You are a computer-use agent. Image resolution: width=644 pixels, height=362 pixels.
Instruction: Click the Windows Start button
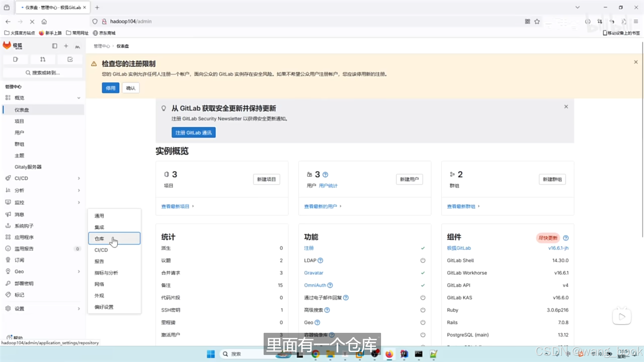point(211,354)
